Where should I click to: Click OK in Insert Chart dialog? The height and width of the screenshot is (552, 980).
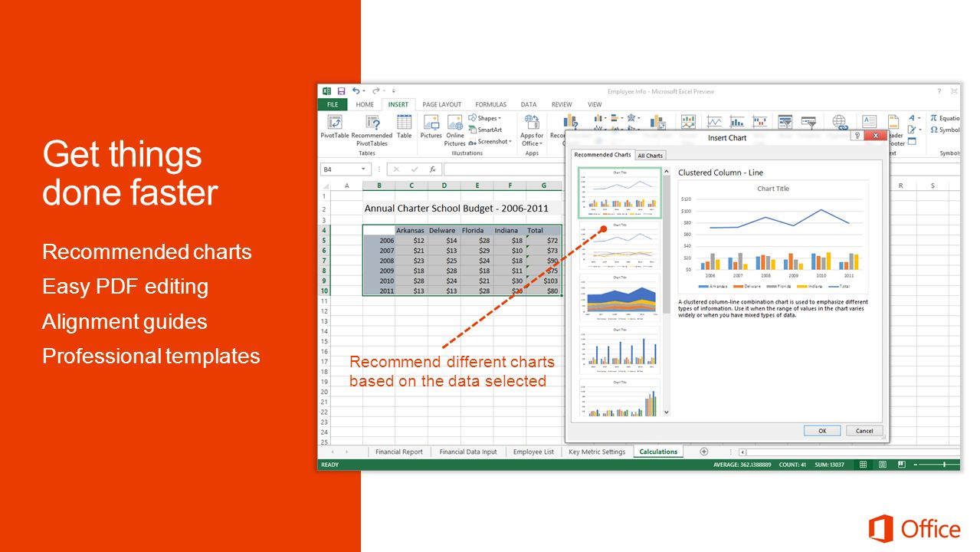tap(822, 431)
